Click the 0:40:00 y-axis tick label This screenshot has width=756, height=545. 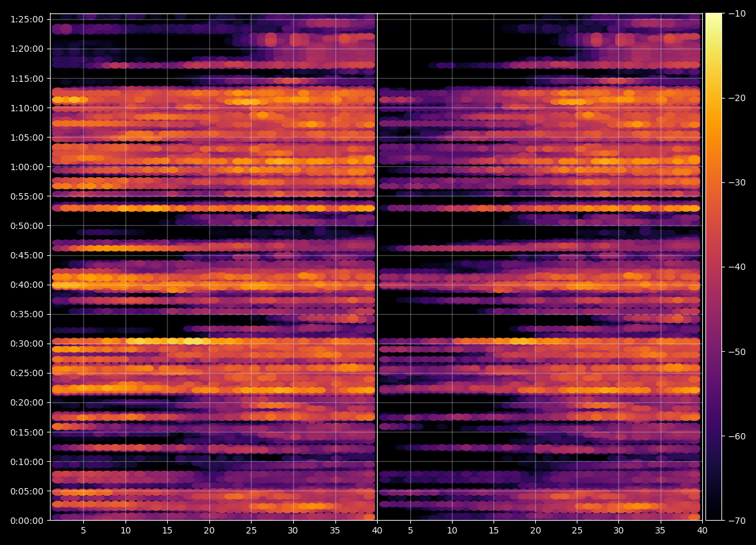point(27,285)
